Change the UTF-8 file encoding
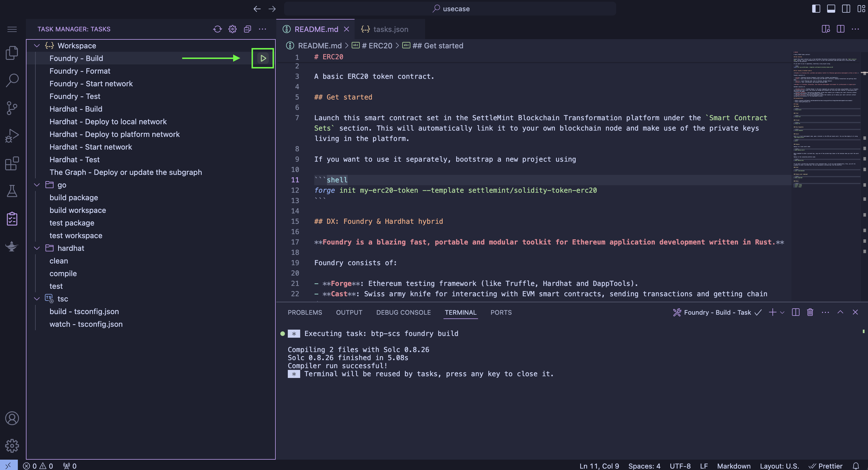868x470 pixels. coord(680,466)
